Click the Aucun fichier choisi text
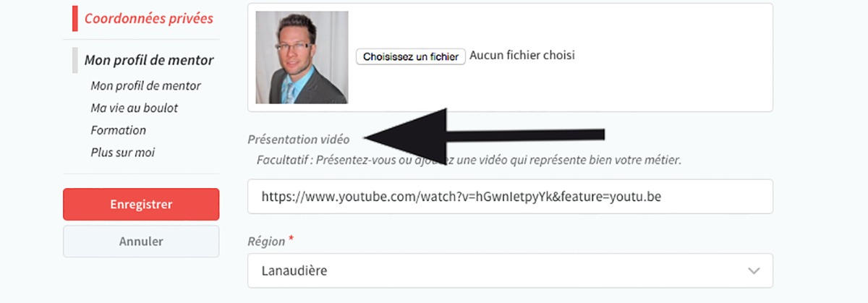Screen dimensions: 868x303 522,55
